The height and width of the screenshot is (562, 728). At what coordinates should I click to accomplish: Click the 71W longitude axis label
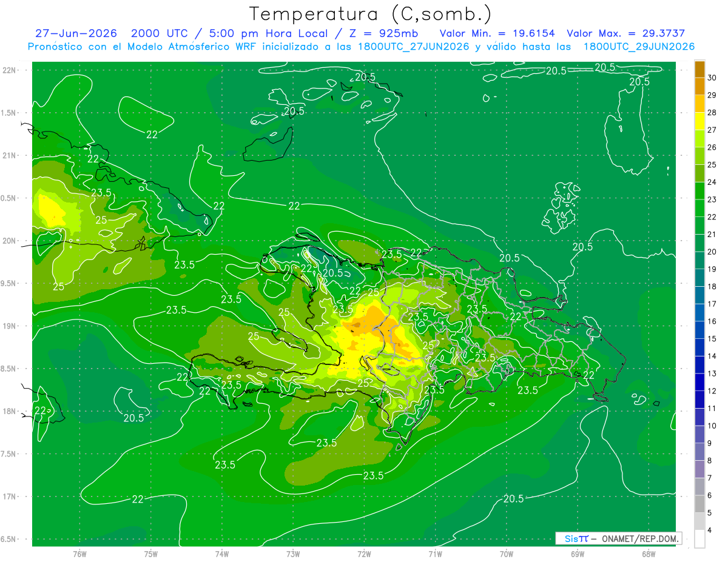coord(435,554)
